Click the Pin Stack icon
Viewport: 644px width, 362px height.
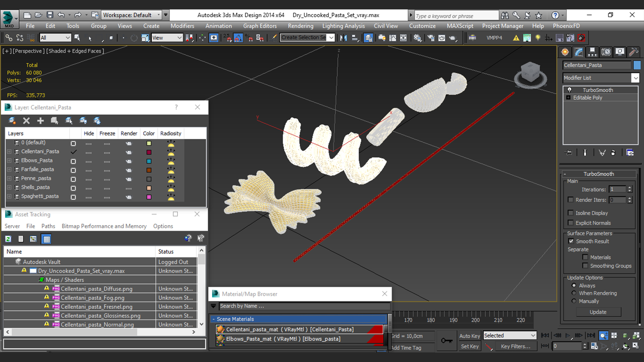click(569, 153)
